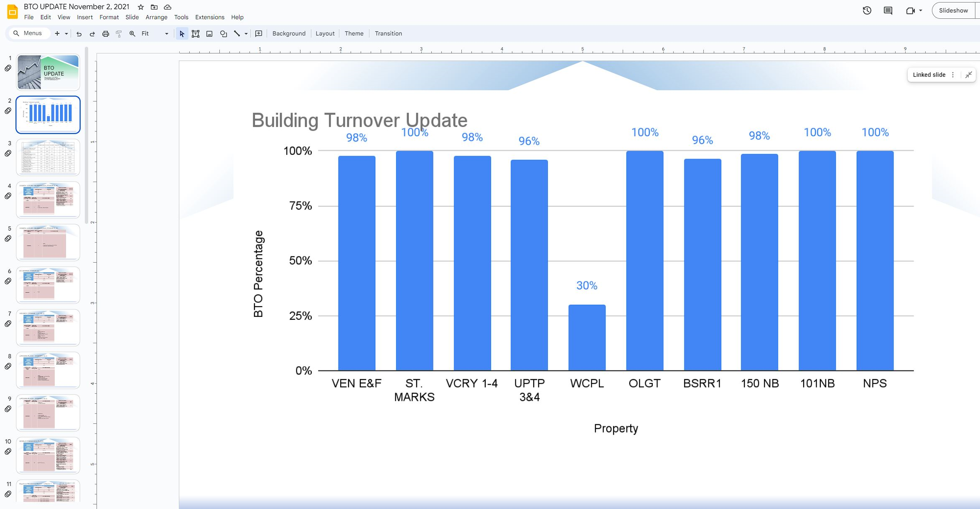Select the text box tool

pyautogui.click(x=195, y=34)
